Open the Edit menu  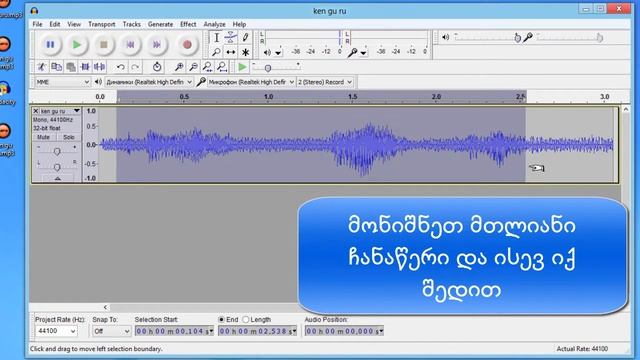55,24
